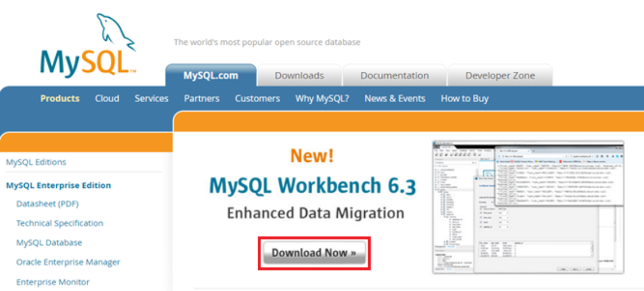Open the MySQL.com tab

(211, 76)
